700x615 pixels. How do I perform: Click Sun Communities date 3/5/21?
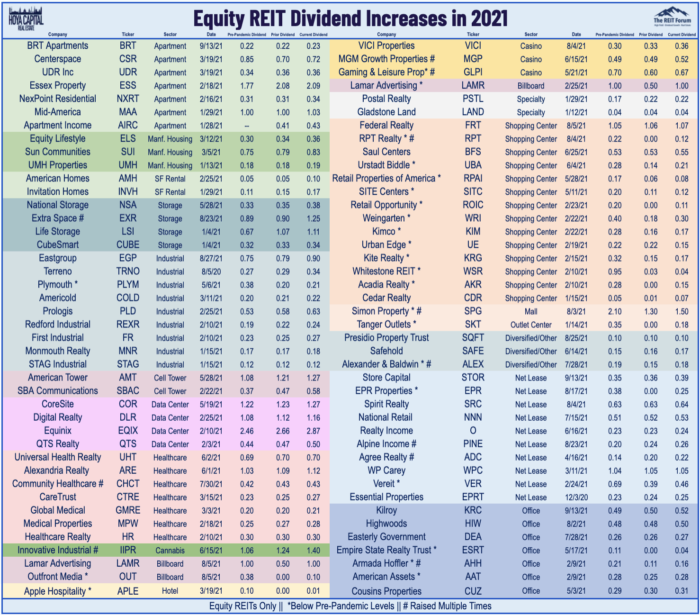click(211, 152)
